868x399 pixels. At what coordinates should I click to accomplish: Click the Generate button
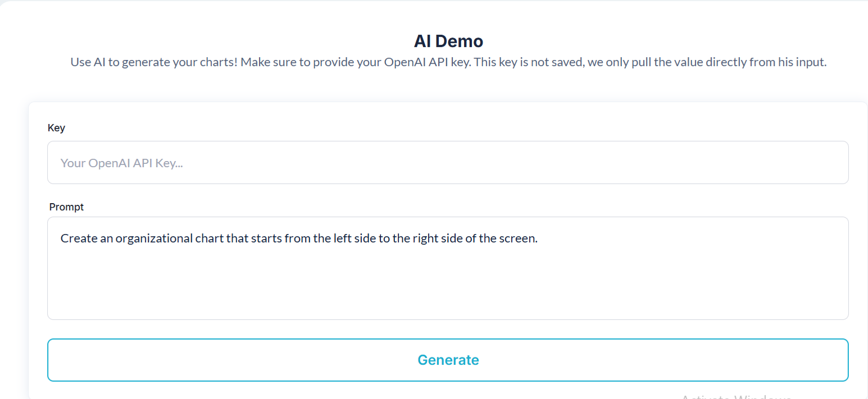[448, 360]
